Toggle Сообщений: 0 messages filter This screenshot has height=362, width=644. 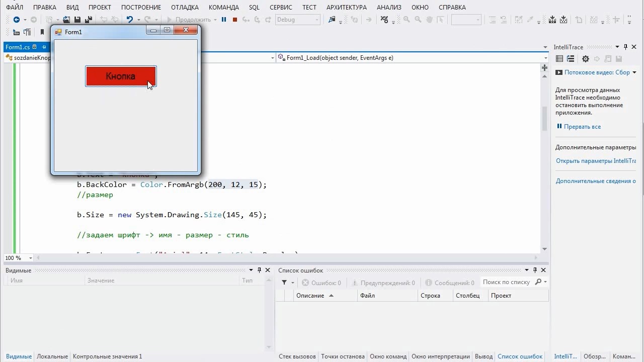449,283
